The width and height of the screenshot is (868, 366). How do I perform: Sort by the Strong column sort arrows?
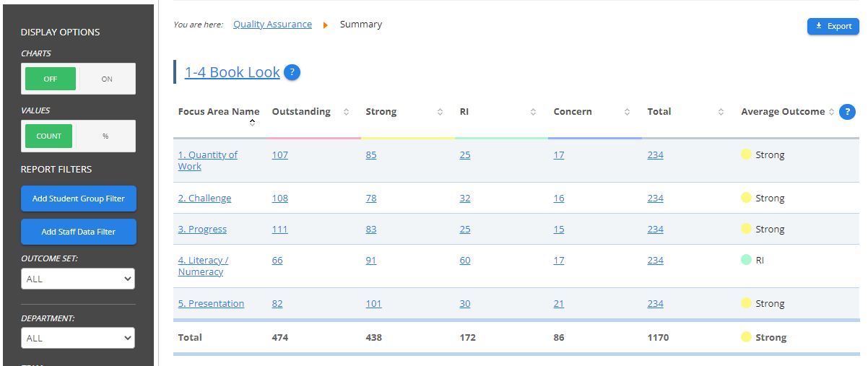[x=440, y=112]
